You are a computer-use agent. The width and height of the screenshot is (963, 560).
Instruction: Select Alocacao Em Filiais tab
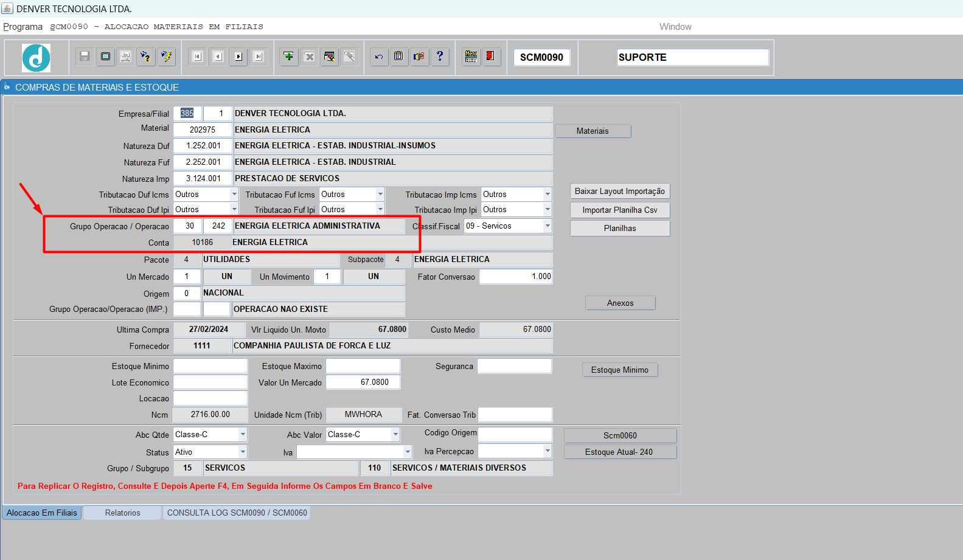(42, 513)
